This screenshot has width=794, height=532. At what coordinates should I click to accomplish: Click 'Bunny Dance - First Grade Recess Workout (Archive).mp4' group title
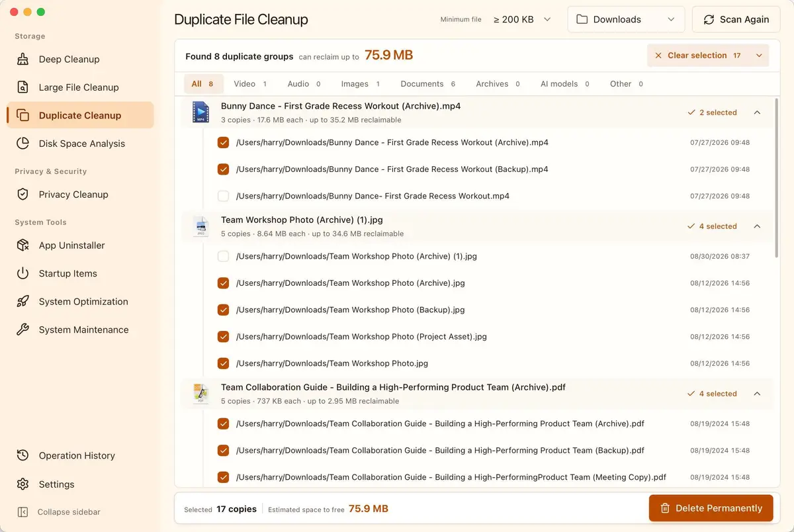tap(341, 106)
